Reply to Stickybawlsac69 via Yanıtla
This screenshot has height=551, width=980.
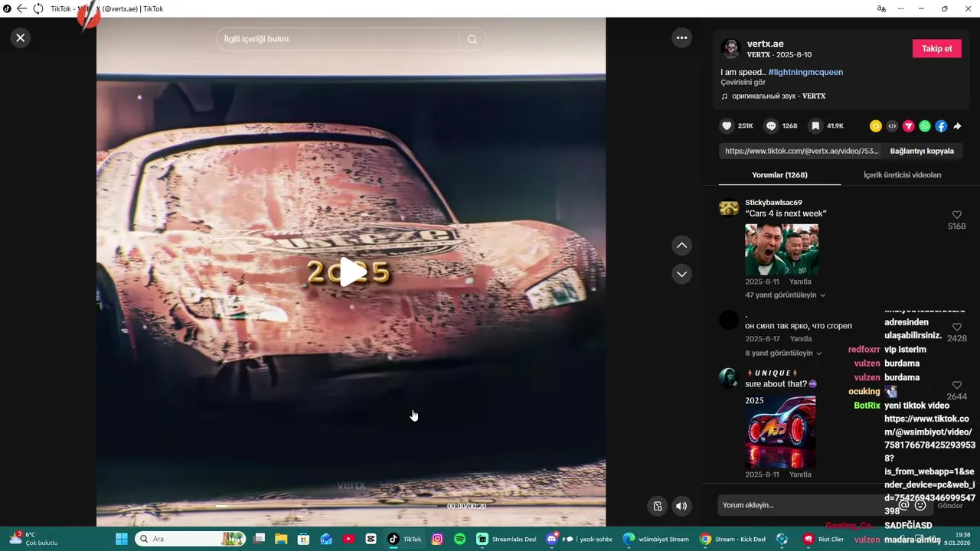tap(800, 282)
